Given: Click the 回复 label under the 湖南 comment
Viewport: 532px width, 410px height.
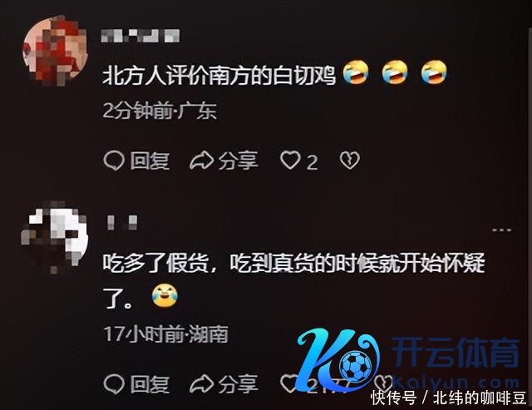Looking at the screenshot, I should pyautogui.click(x=150, y=384).
